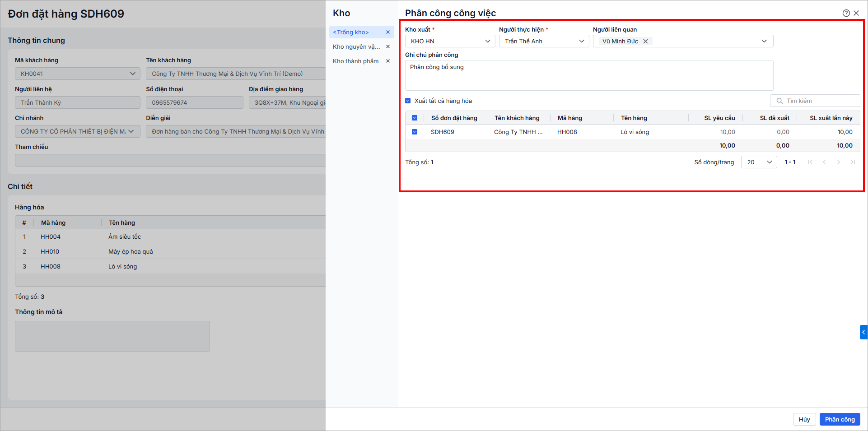Viewport: 868px width, 431px height.
Task: Remove the Kho thành phẩm entry
Action: pos(387,61)
